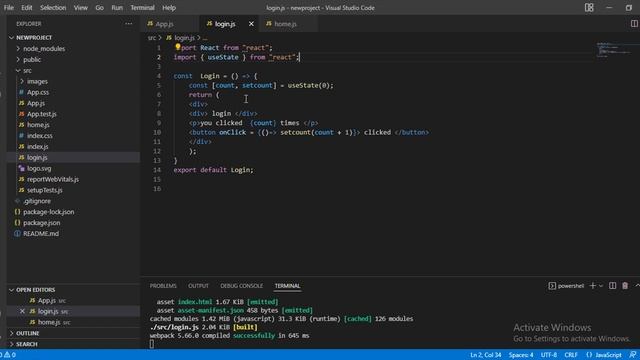Select the Terminal panel tab
The width and height of the screenshot is (640, 360).
click(x=287, y=286)
